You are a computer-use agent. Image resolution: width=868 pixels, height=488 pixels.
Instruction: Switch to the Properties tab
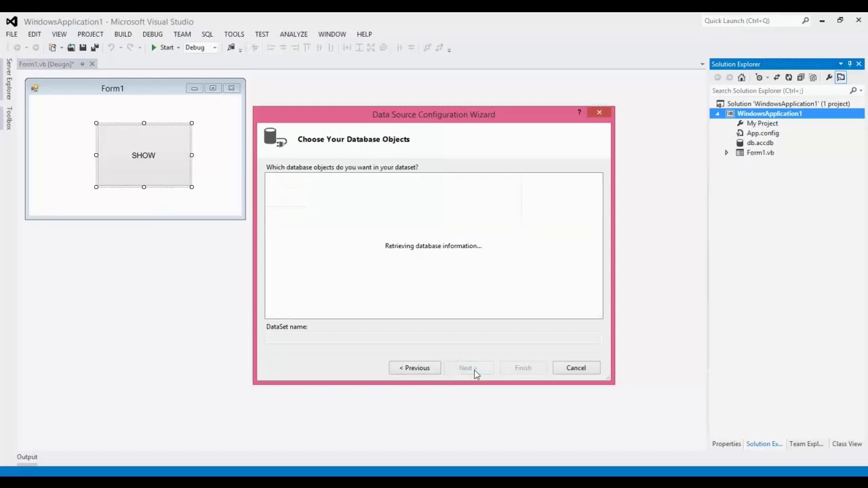click(726, 444)
